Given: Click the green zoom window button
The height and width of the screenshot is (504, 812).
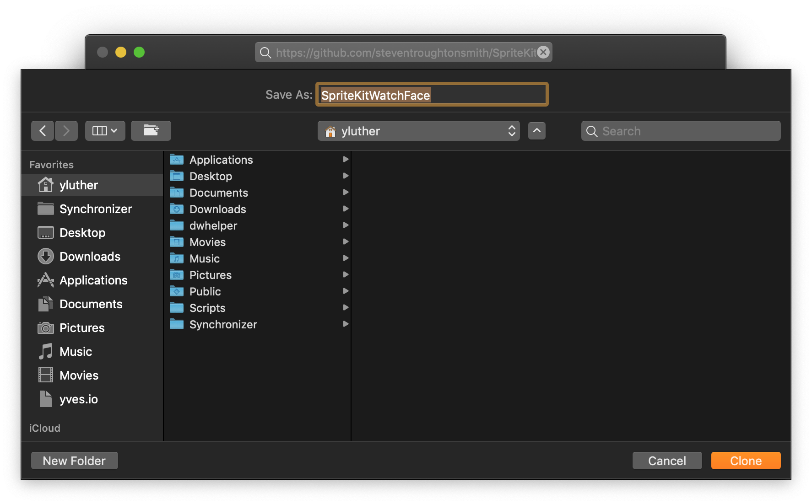Looking at the screenshot, I should [139, 52].
